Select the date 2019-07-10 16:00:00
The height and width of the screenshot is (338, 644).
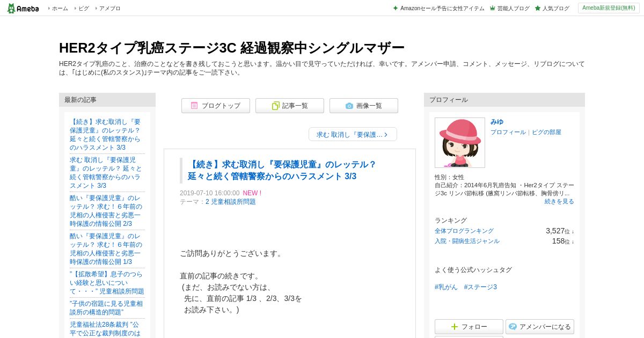209,193
